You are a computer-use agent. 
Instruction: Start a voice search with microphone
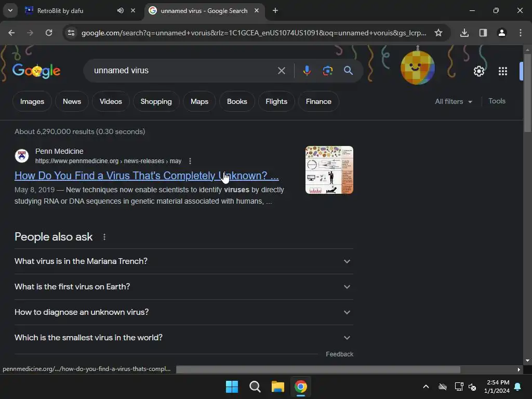307,71
